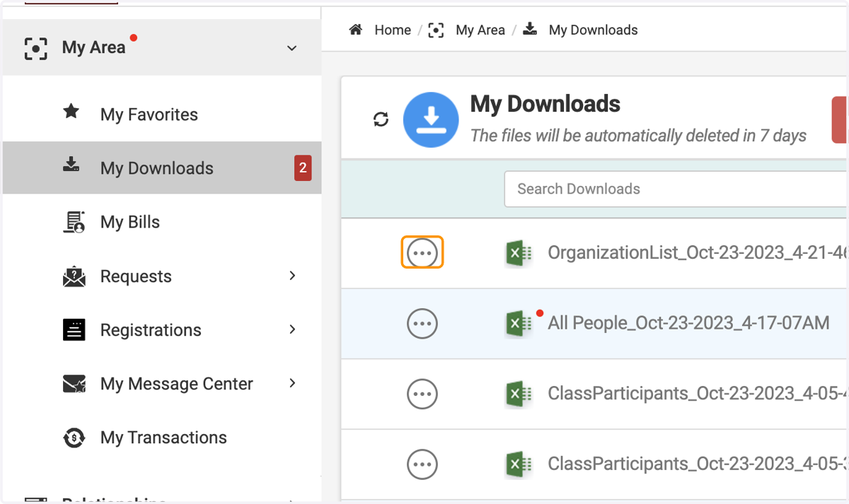This screenshot has height=504, width=849.
Task: Click Excel icon of All People file
Action: pyautogui.click(x=519, y=324)
